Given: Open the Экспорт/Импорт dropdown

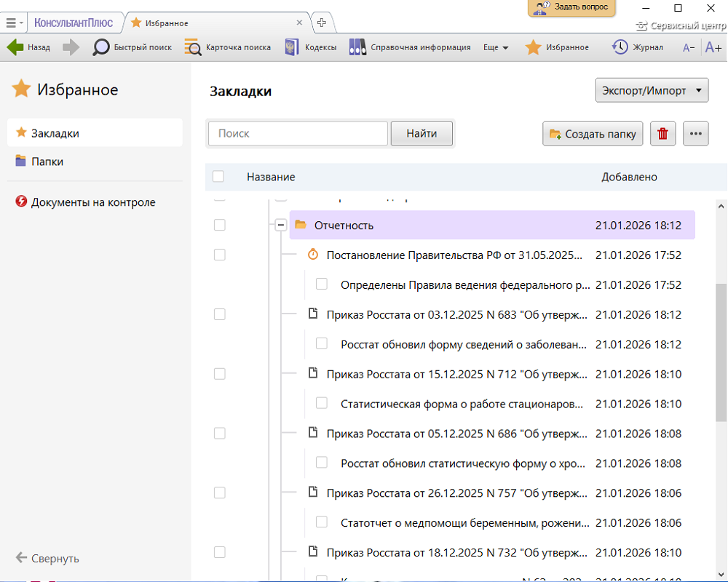Looking at the screenshot, I should (652, 91).
